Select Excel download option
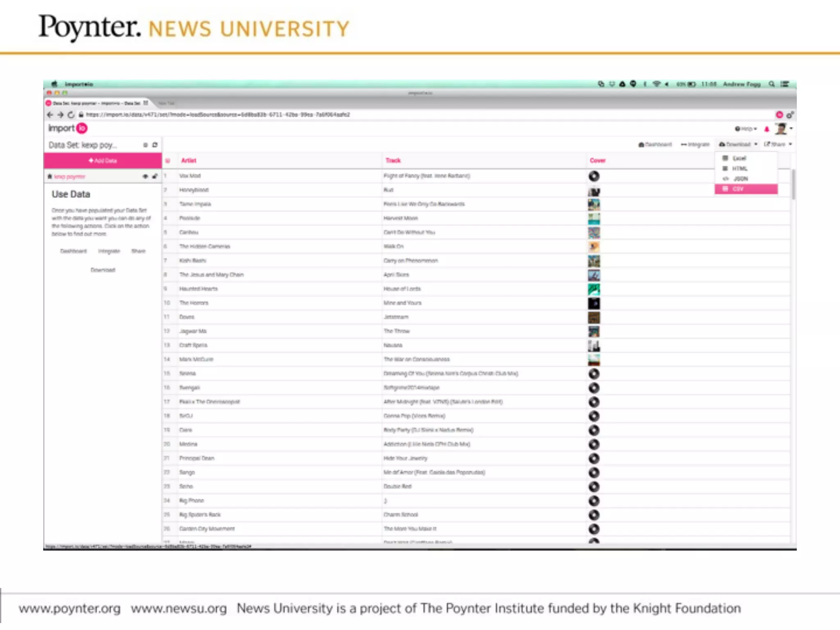The width and height of the screenshot is (840, 630). 739,158
